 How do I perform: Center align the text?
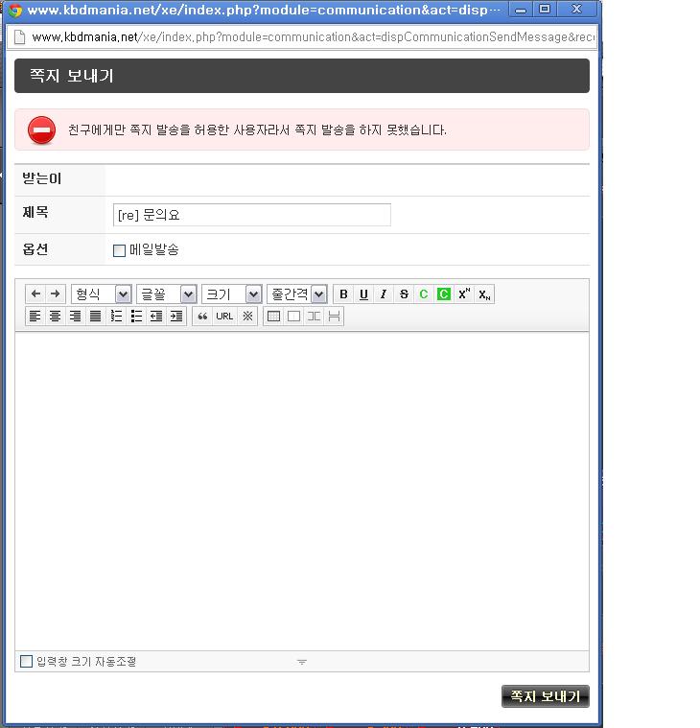pos(55,317)
